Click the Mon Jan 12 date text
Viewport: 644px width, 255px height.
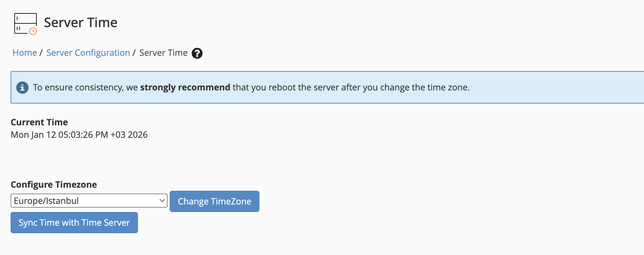33,135
